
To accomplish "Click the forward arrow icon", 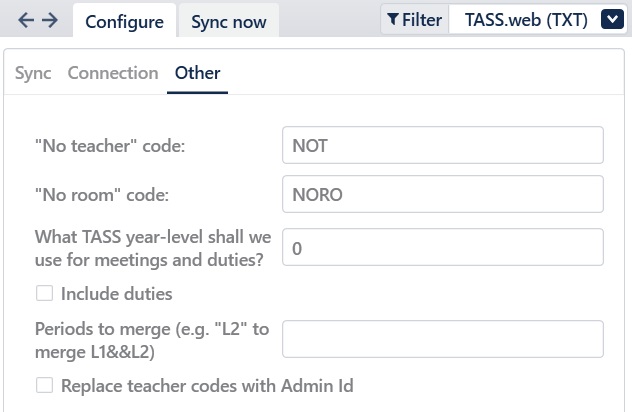I will click(50, 20).
